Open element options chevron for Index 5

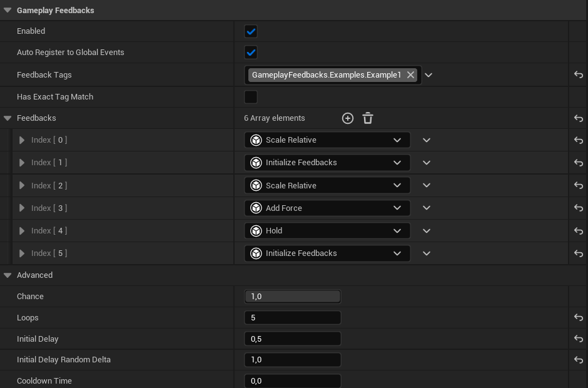tap(427, 253)
